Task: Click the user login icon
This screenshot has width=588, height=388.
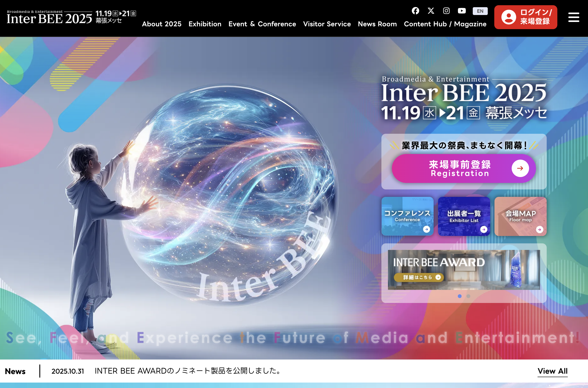Action: [509, 17]
